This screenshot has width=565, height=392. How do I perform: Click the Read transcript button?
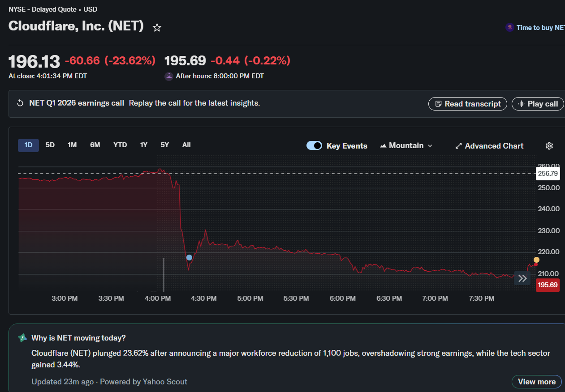pos(468,104)
